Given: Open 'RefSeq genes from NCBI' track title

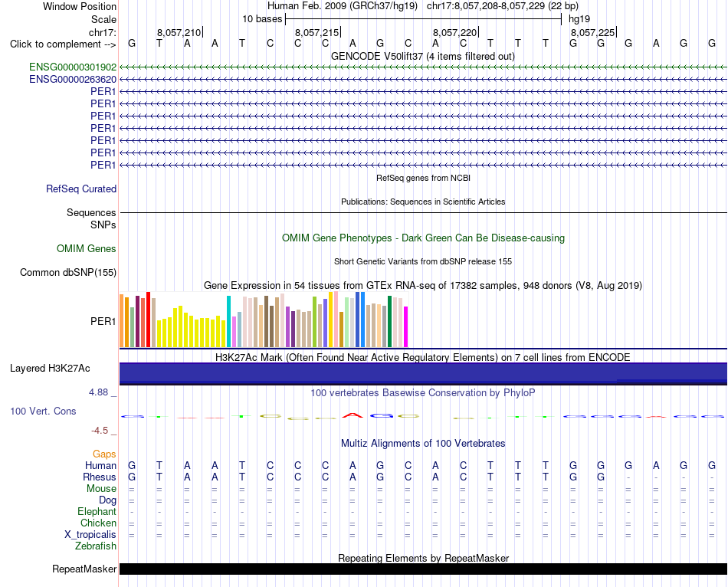Looking at the screenshot, I should coord(424,178).
